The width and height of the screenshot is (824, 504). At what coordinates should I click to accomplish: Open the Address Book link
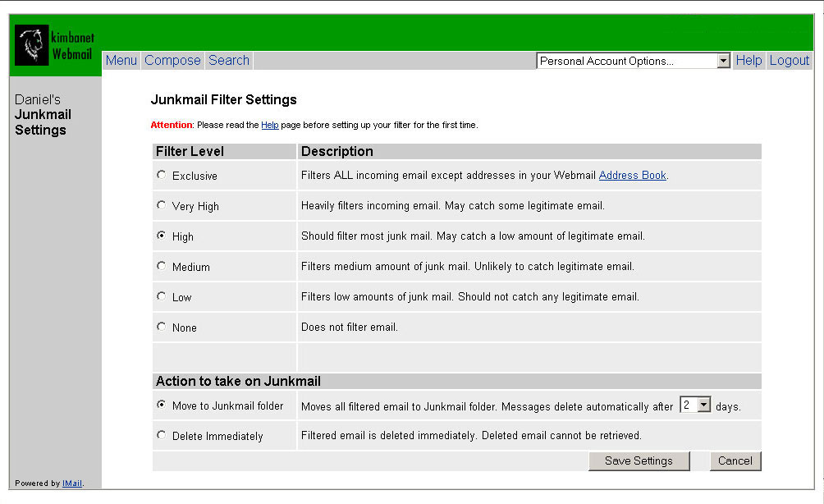[632, 176]
